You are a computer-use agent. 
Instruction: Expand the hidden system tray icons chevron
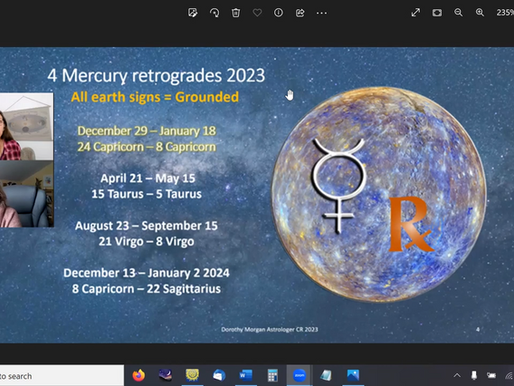click(457, 375)
